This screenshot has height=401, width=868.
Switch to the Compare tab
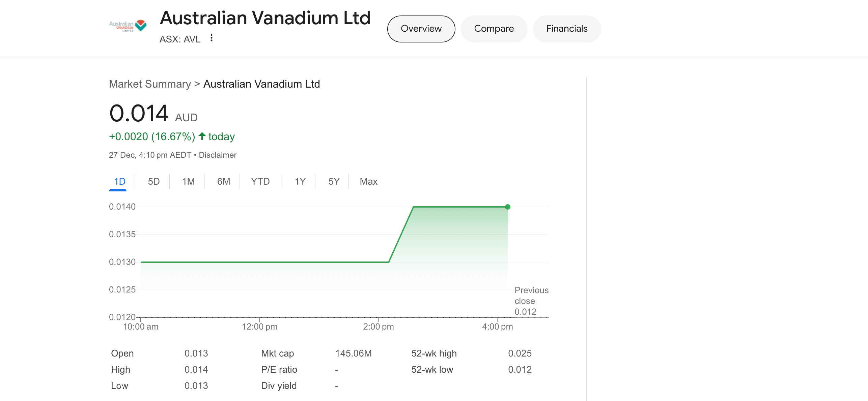click(494, 29)
